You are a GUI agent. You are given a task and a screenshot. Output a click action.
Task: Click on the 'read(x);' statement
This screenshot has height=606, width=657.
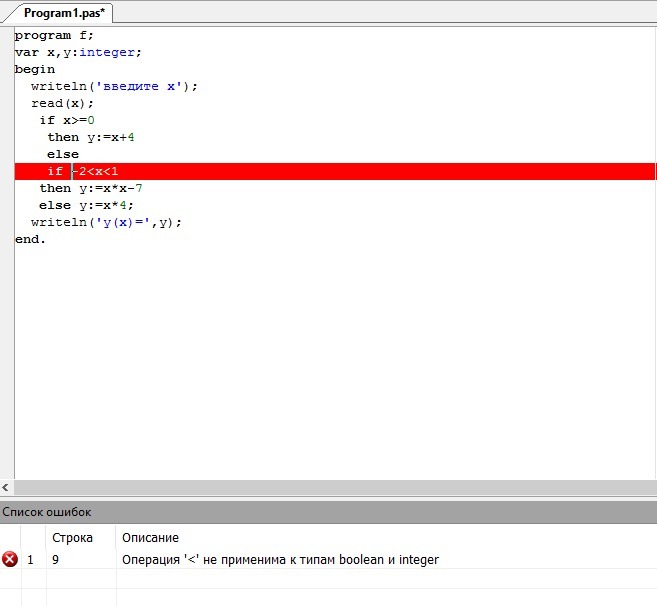[62, 103]
